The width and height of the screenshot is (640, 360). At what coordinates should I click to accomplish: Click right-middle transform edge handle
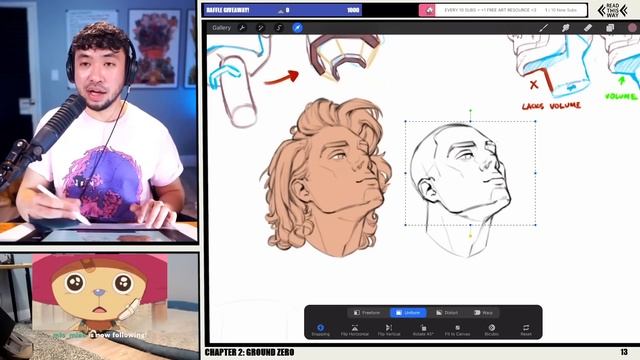(536, 173)
